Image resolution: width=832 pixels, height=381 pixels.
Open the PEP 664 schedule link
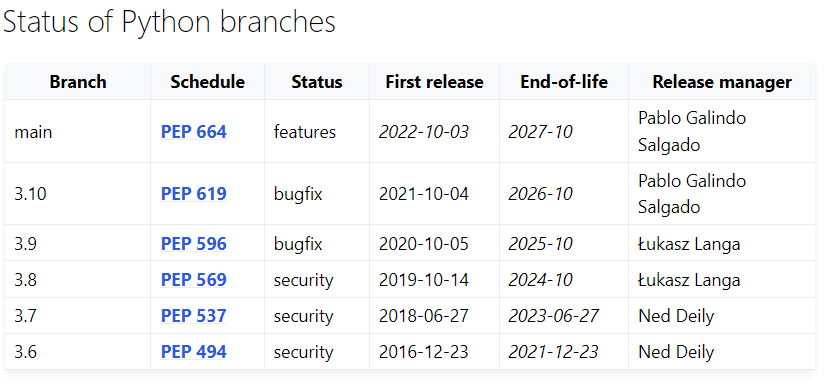[x=194, y=132]
